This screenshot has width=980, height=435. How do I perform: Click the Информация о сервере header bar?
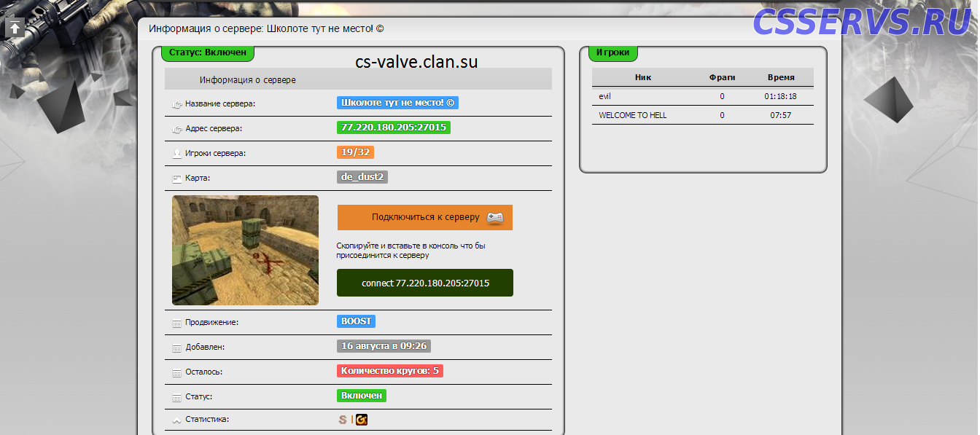(x=358, y=79)
